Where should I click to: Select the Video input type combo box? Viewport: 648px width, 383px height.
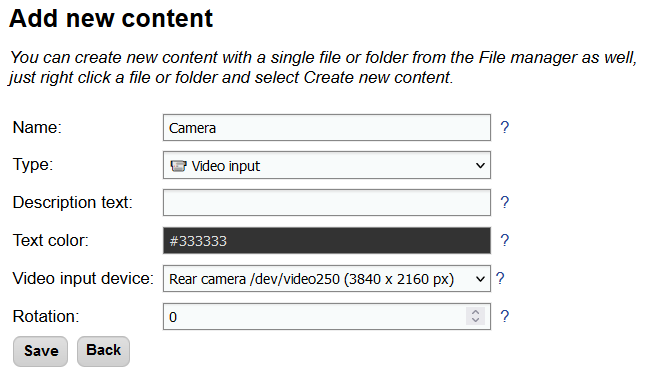coord(327,165)
